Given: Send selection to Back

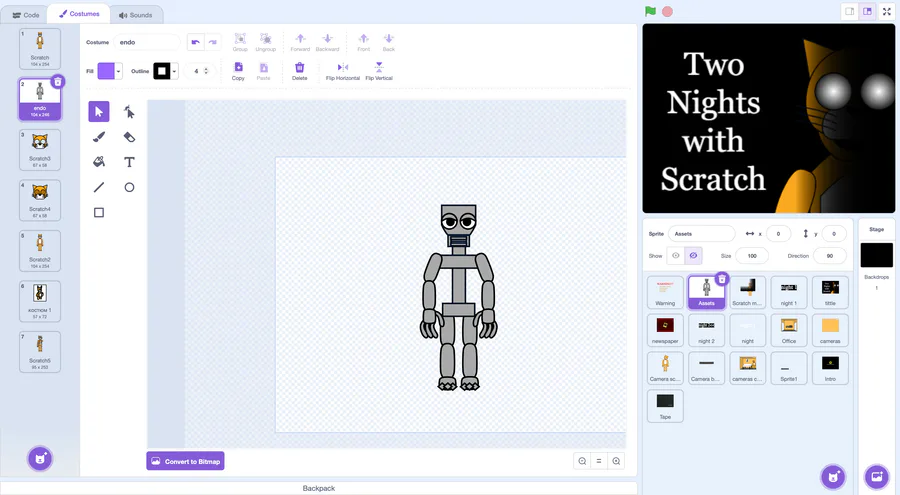Looking at the screenshot, I should (389, 42).
